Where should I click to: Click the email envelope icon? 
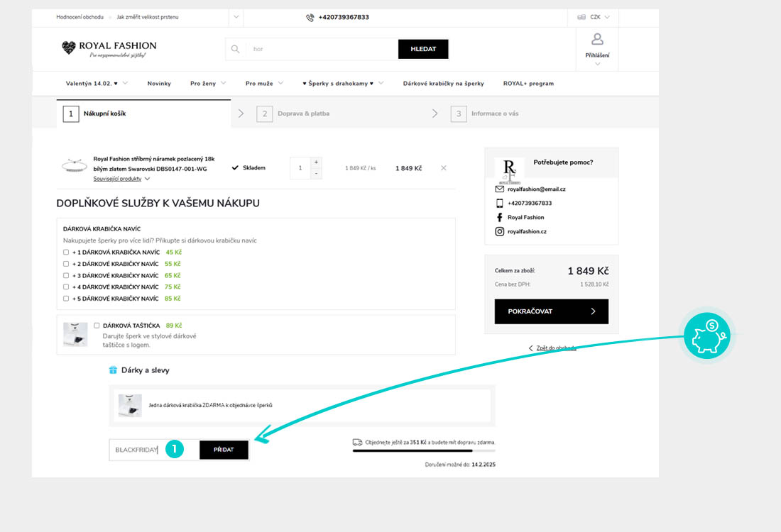point(499,189)
